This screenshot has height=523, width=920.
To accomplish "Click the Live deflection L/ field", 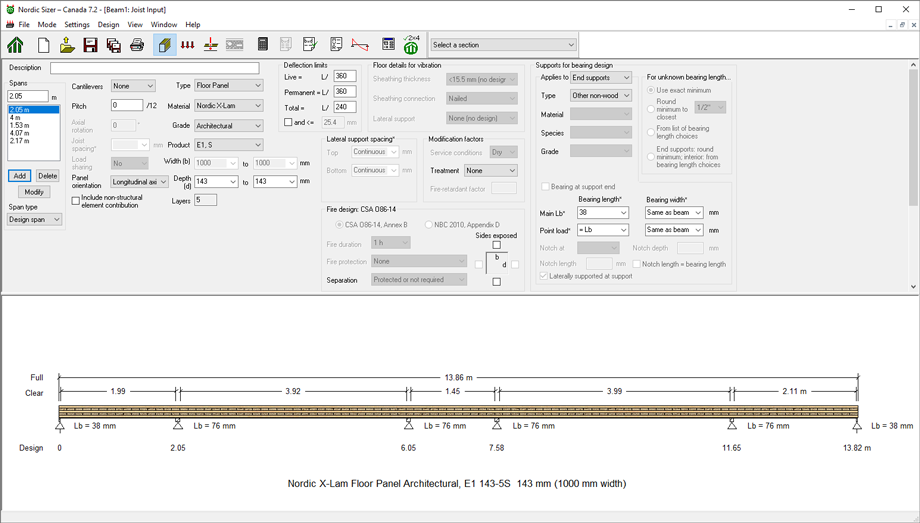I will (x=345, y=76).
